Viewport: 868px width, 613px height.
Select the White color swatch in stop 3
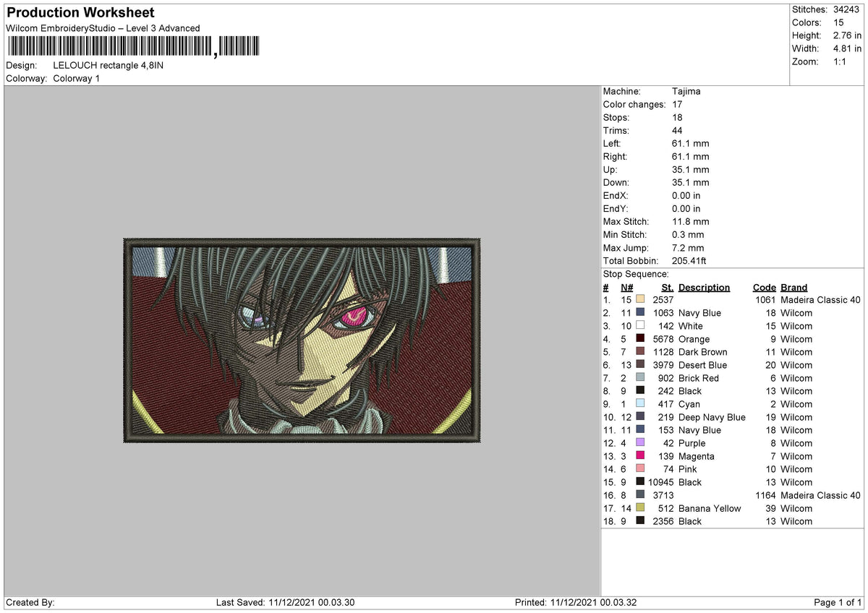[x=640, y=326]
